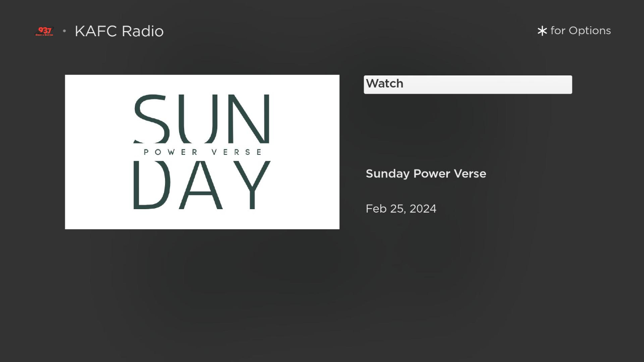Viewport: 644px width, 362px height.
Task: Click the letter "N" in the SUN artwork
Action: click(251, 118)
